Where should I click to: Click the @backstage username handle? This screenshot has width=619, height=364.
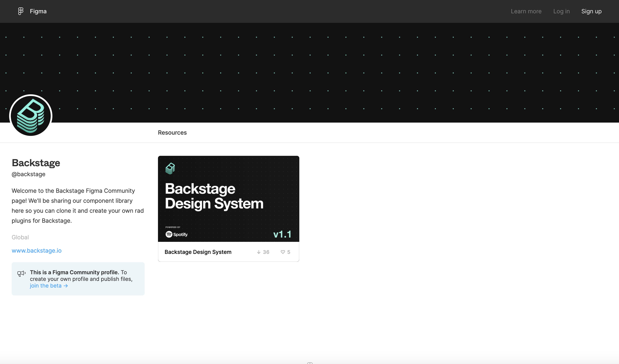[x=28, y=174]
